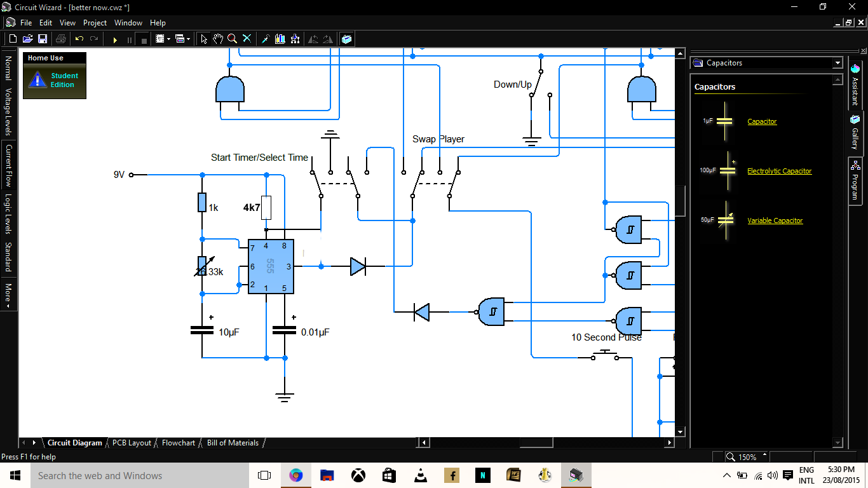Open the Assistant side panel tab
Viewport: 868px width, 488px height.
tap(855, 84)
